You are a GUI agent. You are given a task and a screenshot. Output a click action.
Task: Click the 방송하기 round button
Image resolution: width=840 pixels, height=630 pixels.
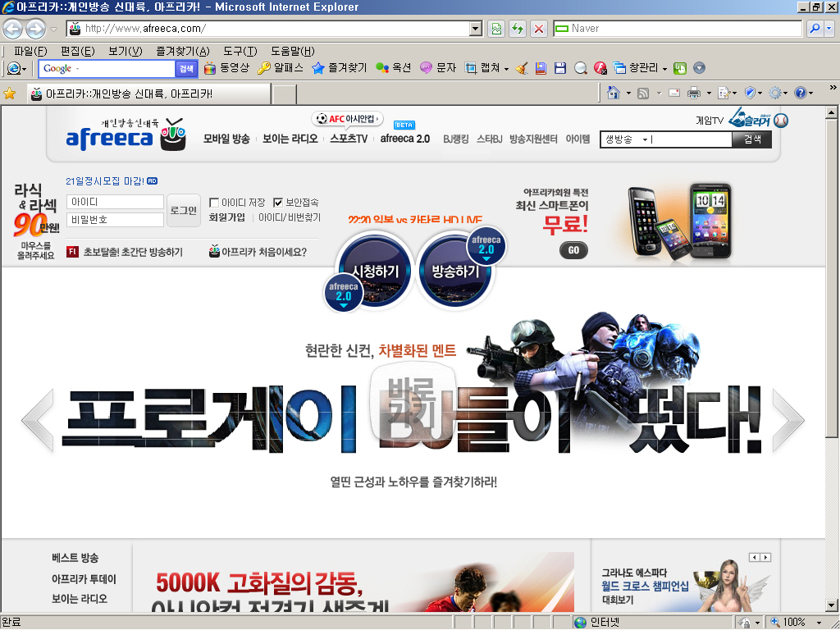coord(454,271)
